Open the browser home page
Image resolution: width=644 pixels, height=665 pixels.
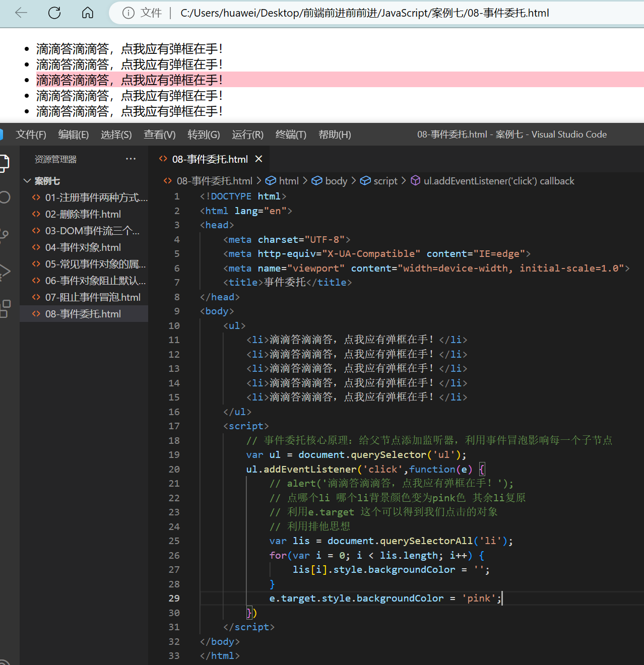tap(88, 13)
